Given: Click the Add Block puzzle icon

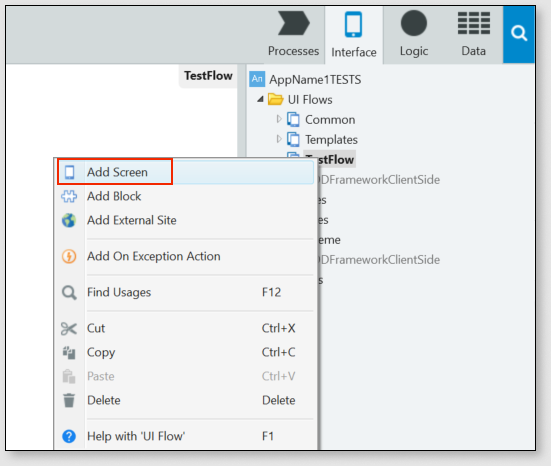Looking at the screenshot, I should click(x=69, y=196).
